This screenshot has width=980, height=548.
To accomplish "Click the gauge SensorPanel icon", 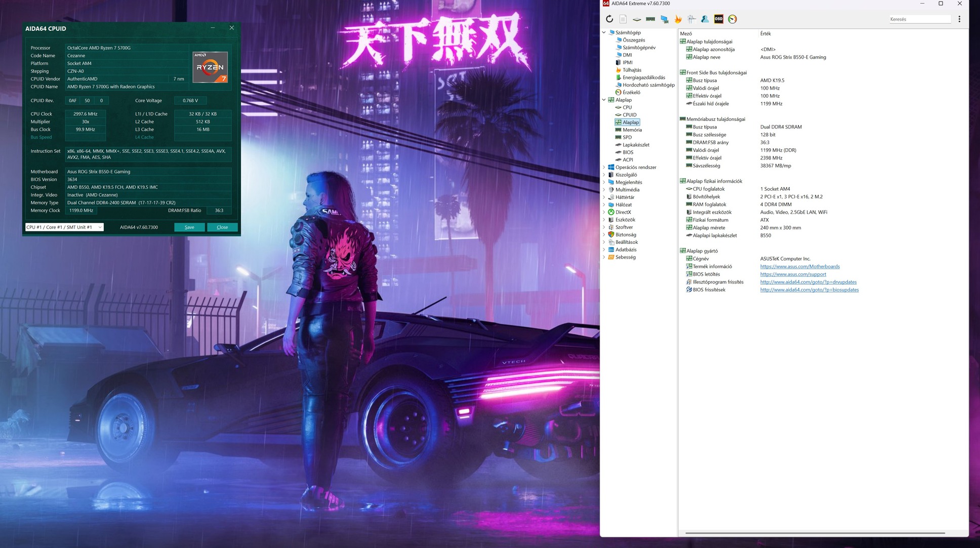I will 732,19.
